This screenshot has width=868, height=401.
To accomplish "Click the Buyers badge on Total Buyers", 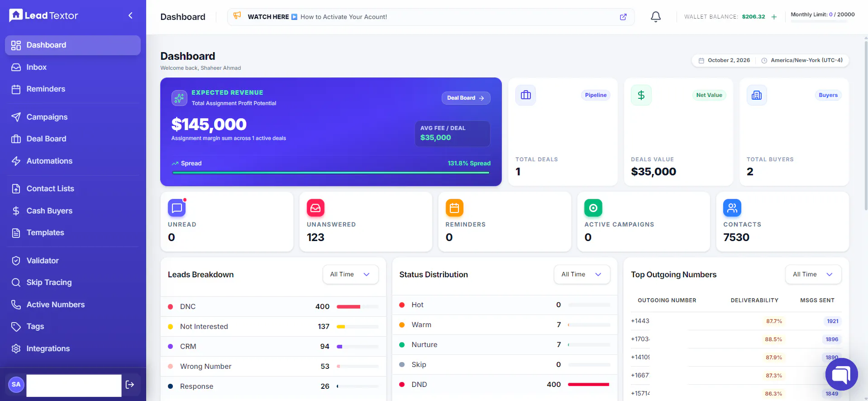I will click(828, 95).
